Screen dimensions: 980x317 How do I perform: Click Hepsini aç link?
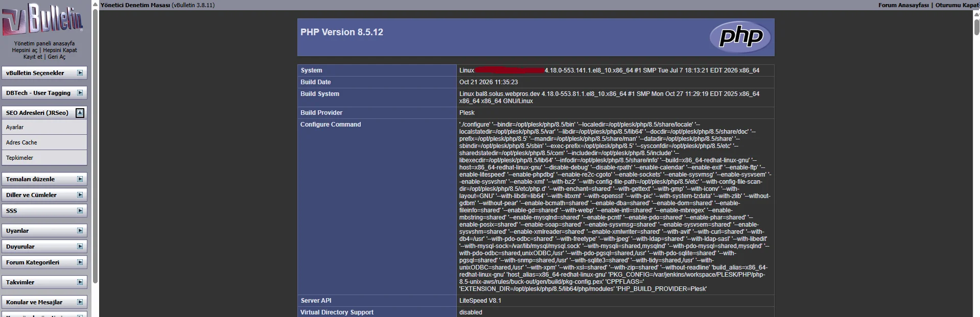click(x=25, y=50)
